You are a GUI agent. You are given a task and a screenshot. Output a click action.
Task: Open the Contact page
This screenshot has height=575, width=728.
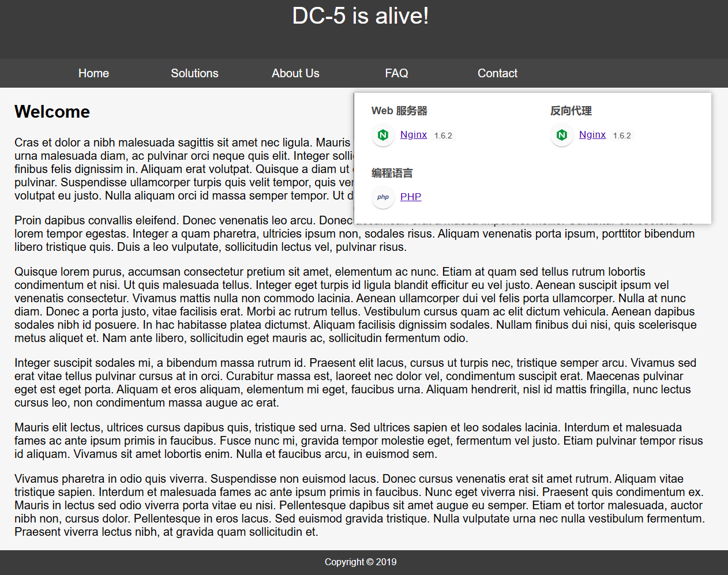tap(497, 73)
